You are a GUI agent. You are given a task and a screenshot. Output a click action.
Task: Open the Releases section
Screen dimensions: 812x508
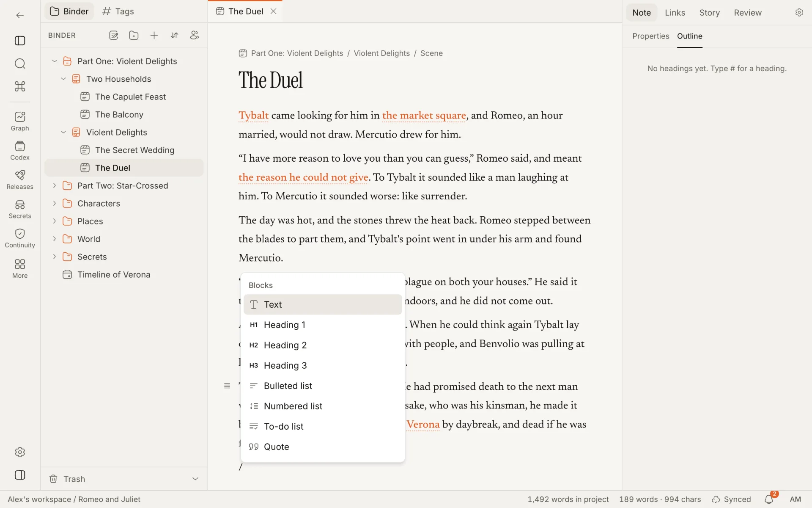[x=20, y=180]
